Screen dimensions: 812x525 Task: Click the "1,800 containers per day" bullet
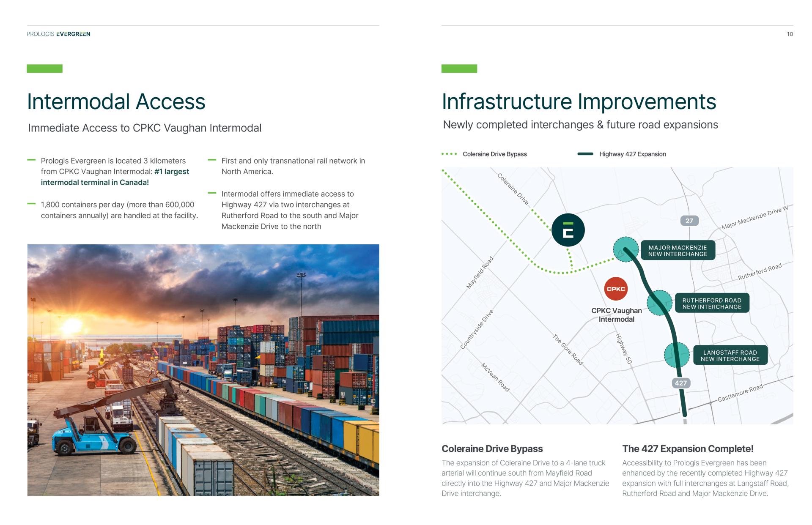[x=119, y=210]
